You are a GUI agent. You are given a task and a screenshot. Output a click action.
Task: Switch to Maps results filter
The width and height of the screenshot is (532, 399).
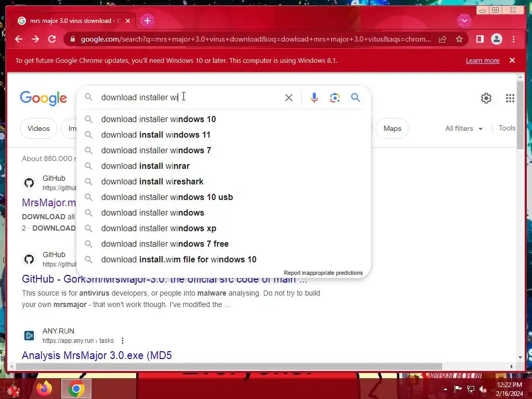[392, 129]
